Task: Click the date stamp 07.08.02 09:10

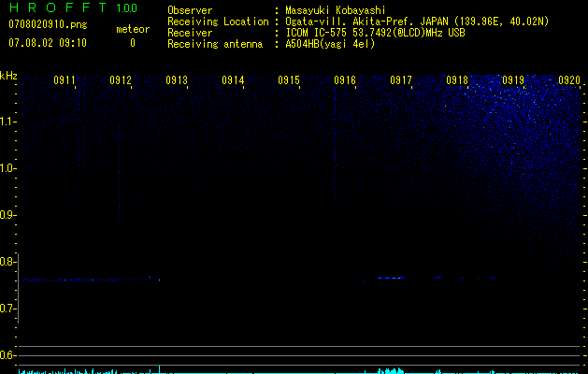Action: click(48, 43)
